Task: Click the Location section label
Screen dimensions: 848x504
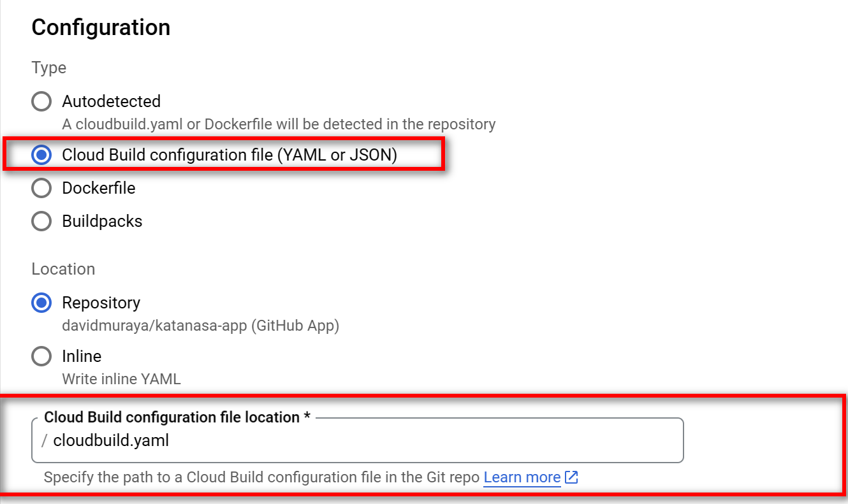Action: 63,269
